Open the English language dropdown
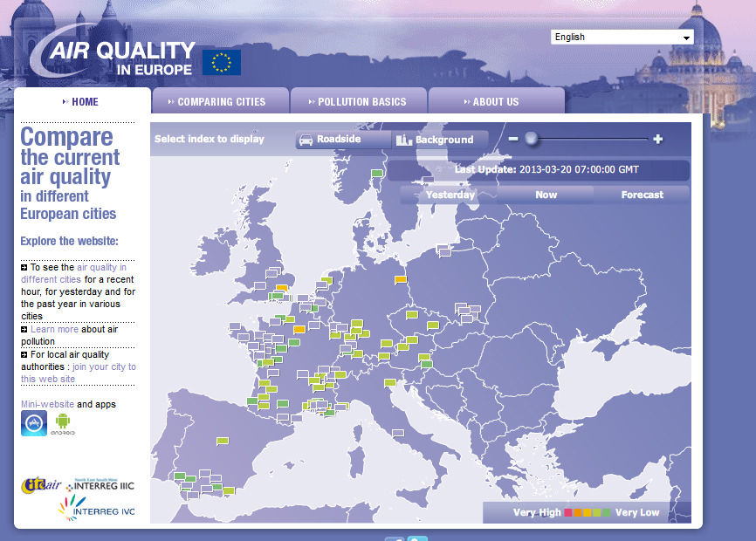 622,38
